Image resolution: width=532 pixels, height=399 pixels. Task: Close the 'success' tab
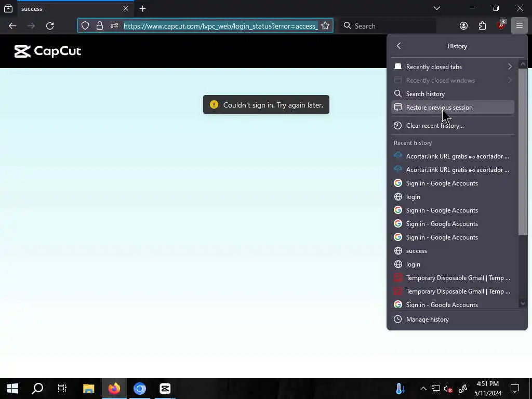pyautogui.click(x=126, y=8)
